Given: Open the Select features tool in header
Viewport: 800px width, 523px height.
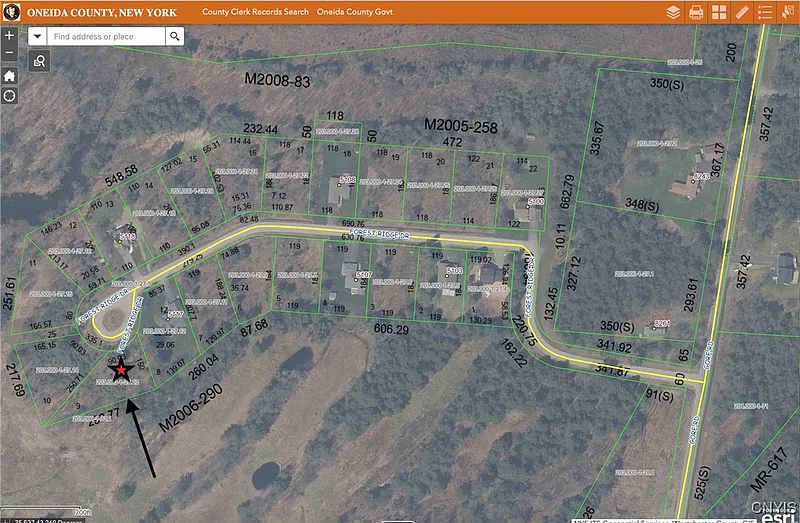Looking at the screenshot, I should coord(788,12).
